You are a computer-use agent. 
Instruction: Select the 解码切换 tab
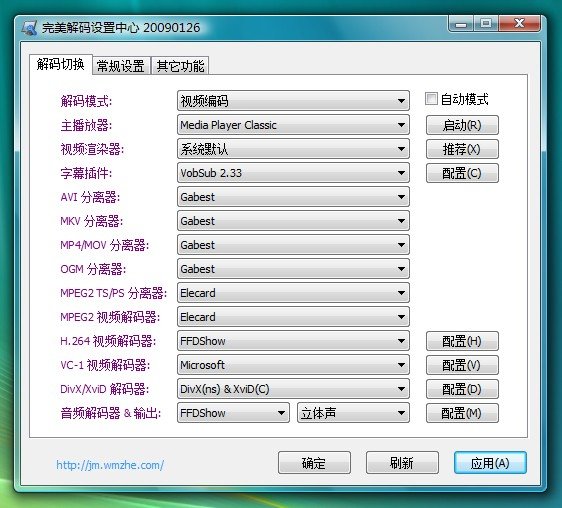coord(61,64)
